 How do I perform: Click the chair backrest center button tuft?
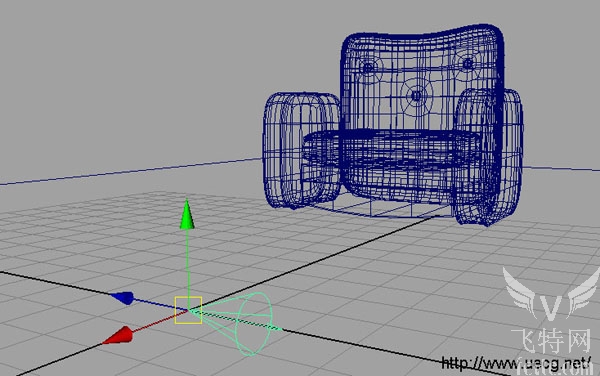pyautogui.click(x=417, y=95)
